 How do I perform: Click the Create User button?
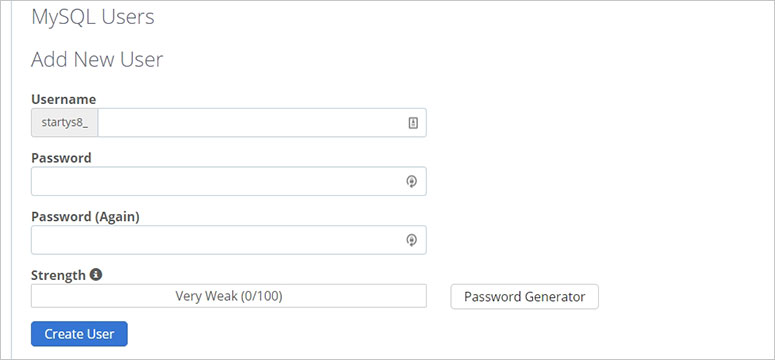[79, 334]
